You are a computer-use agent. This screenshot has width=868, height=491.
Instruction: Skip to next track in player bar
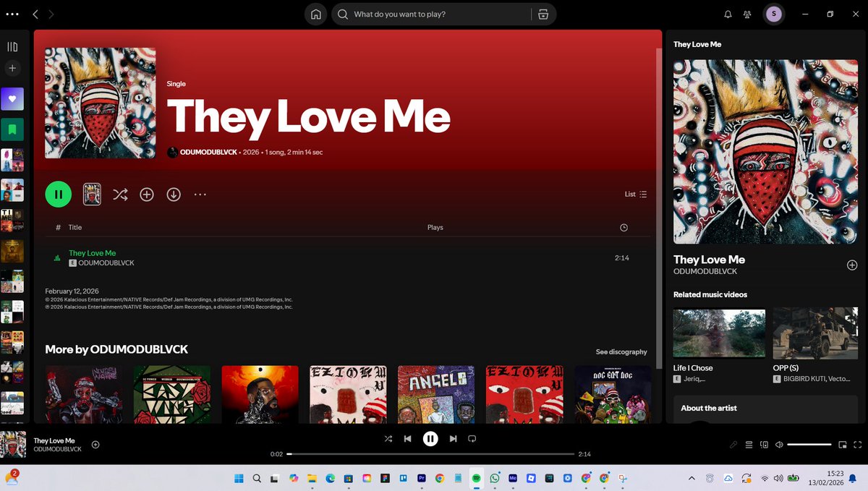(453, 438)
